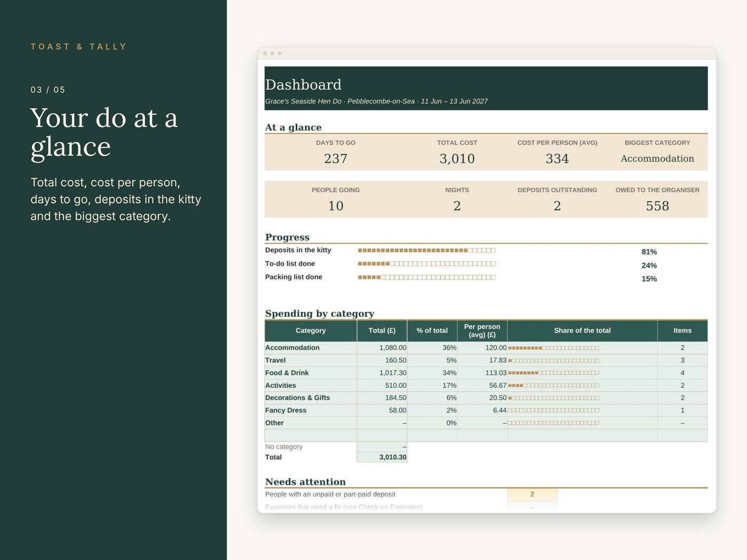
Task: Select the Total Cost value 3,010
Action: [457, 158]
